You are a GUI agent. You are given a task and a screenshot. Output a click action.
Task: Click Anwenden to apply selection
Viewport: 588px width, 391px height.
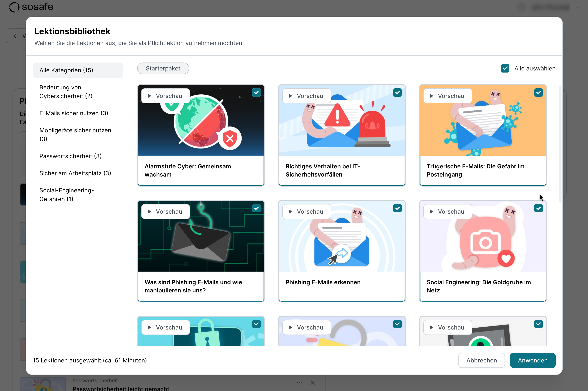[x=532, y=360]
